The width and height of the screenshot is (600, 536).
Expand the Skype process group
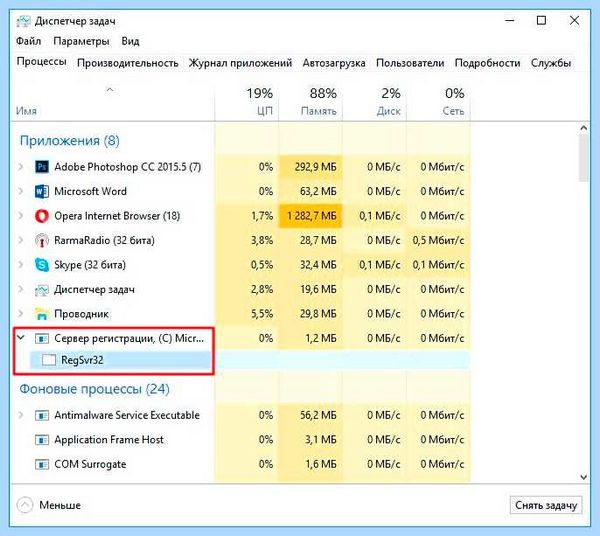(x=21, y=265)
